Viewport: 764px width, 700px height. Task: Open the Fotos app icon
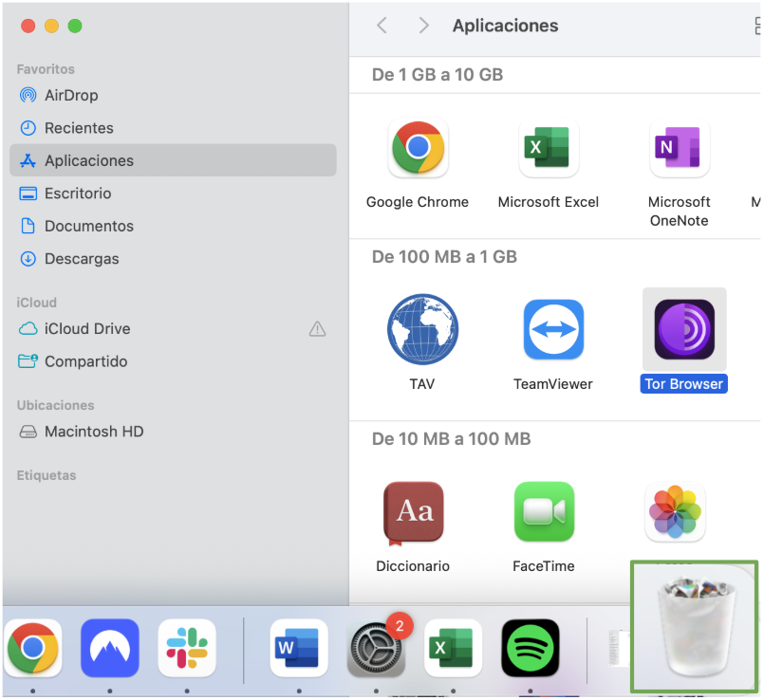click(x=675, y=511)
